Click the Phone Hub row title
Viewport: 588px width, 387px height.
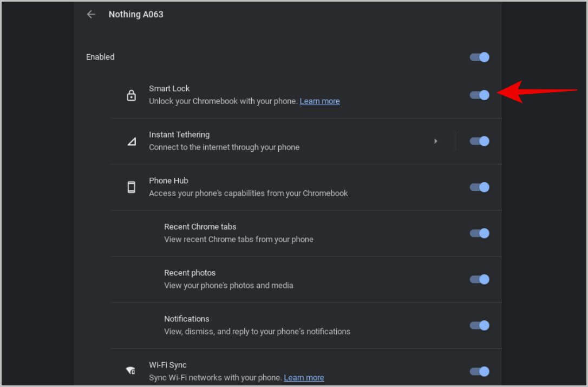pyautogui.click(x=168, y=180)
